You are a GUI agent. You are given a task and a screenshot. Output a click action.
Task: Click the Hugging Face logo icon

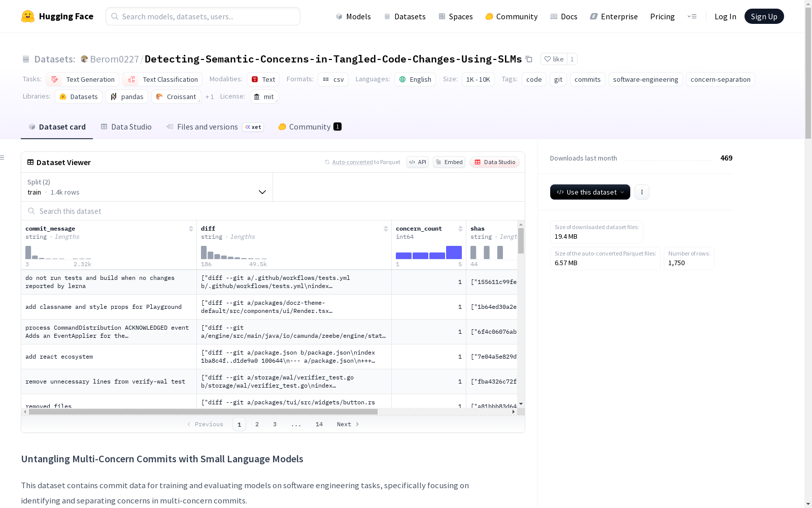[x=28, y=16]
